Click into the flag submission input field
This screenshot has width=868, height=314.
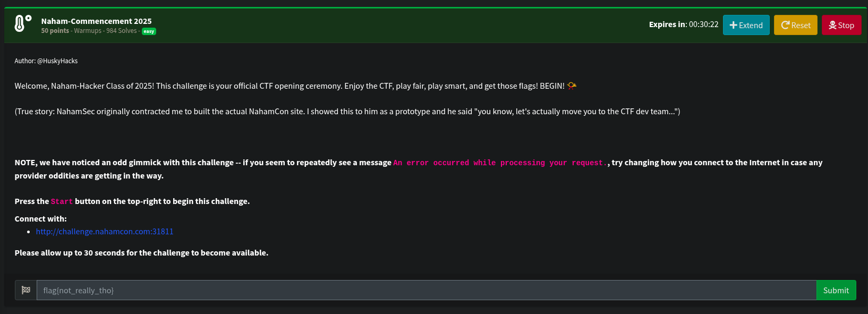tap(426, 290)
